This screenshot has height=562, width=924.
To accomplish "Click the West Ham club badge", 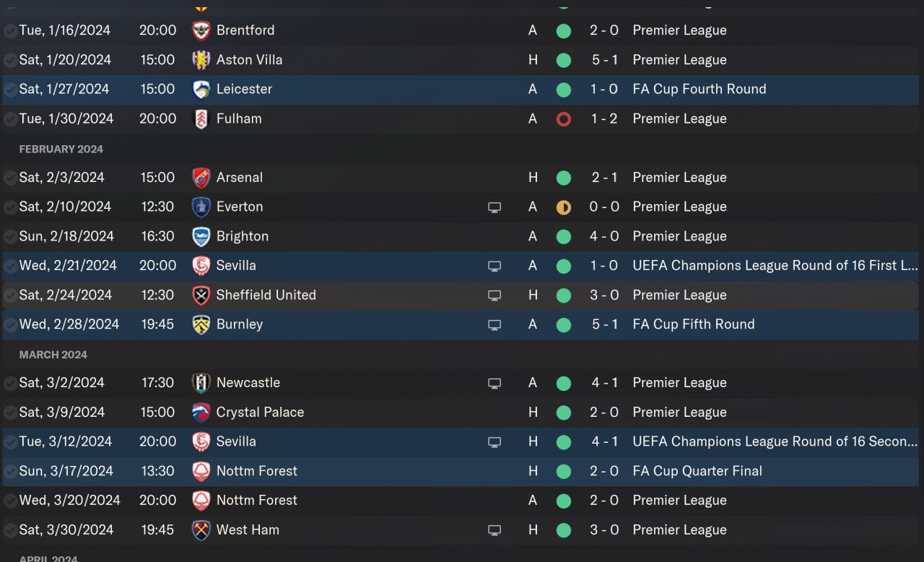I will click(201, 530).
